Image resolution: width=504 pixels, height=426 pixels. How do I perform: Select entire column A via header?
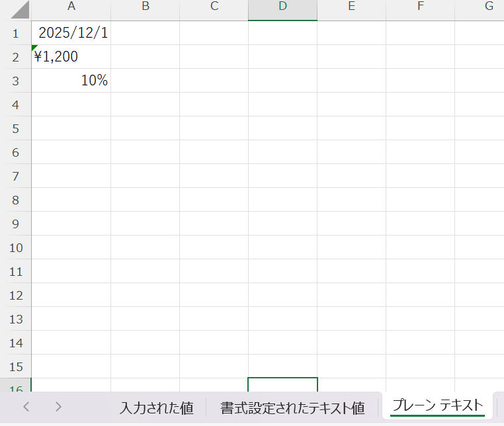pyautogui.click(x=71, y=7)
